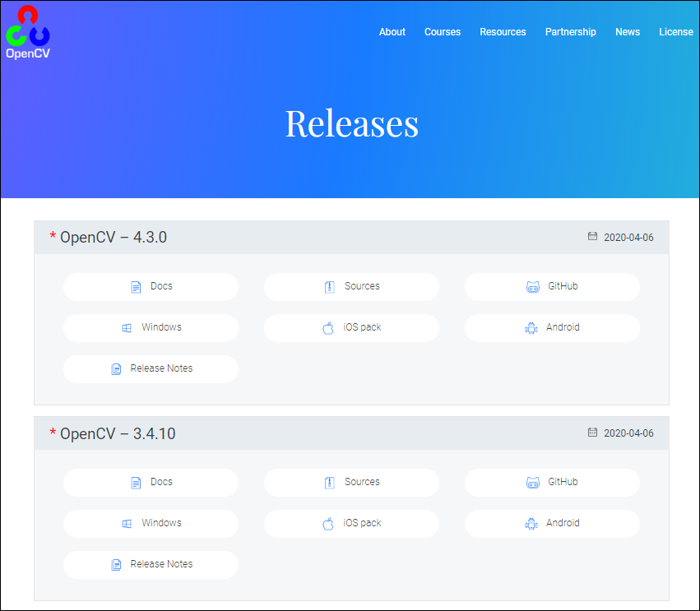
Task: Open the License page
Action: point(676,32)
